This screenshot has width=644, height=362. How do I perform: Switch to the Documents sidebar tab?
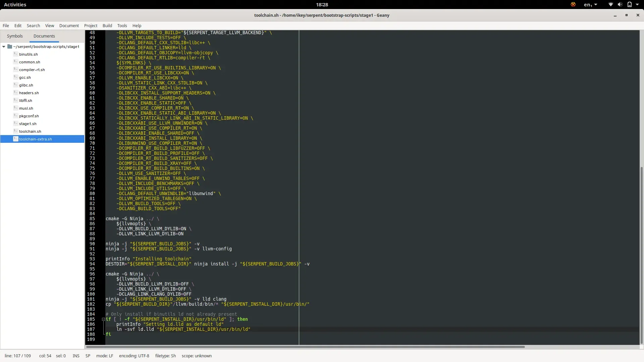coord(44,36)
